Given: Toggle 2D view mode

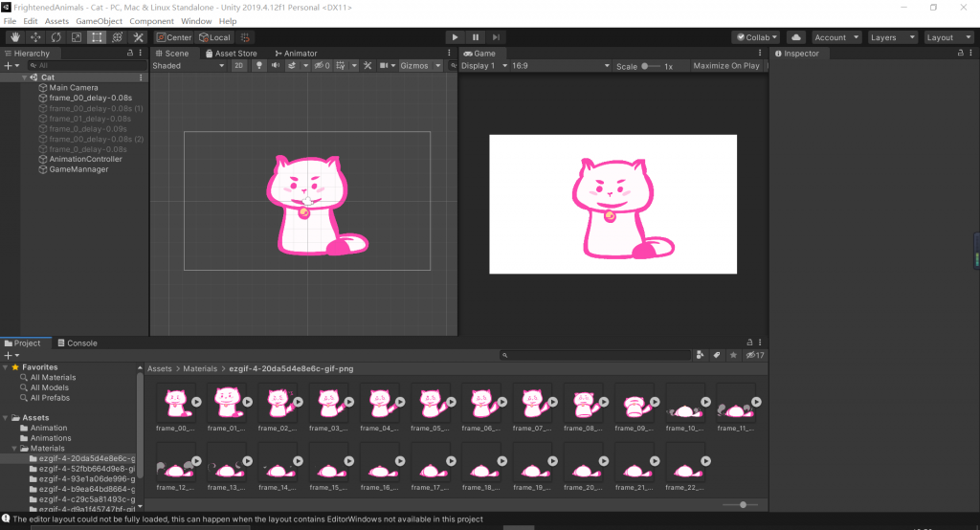Looking at the screenshot, I should point(238,66).
